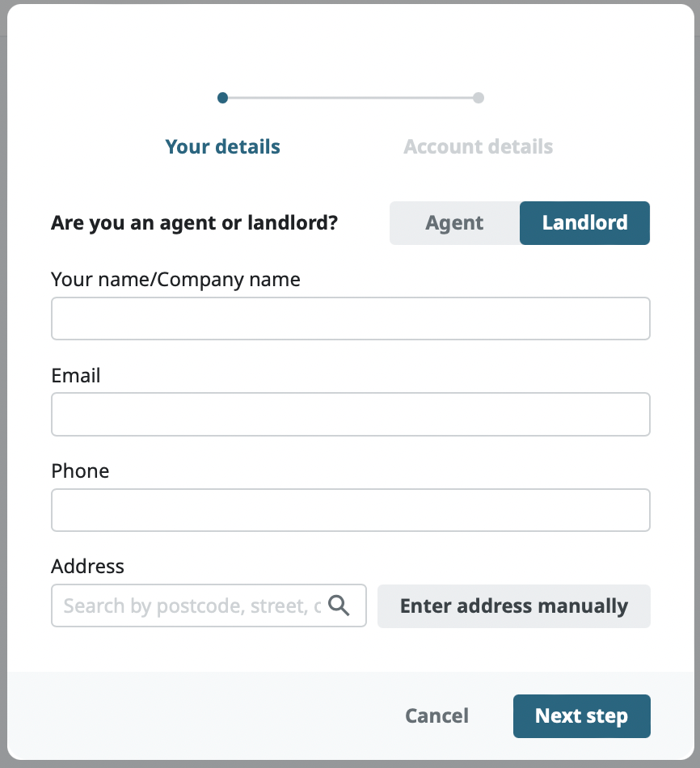700x768 pixels.
Task: Click into the Email input box
Action: point(350,414)
